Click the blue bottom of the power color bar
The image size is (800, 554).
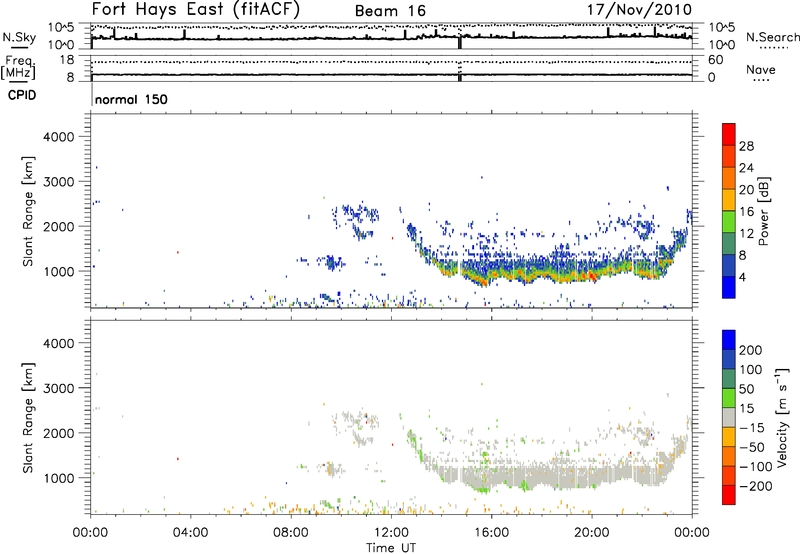point(729,287)
